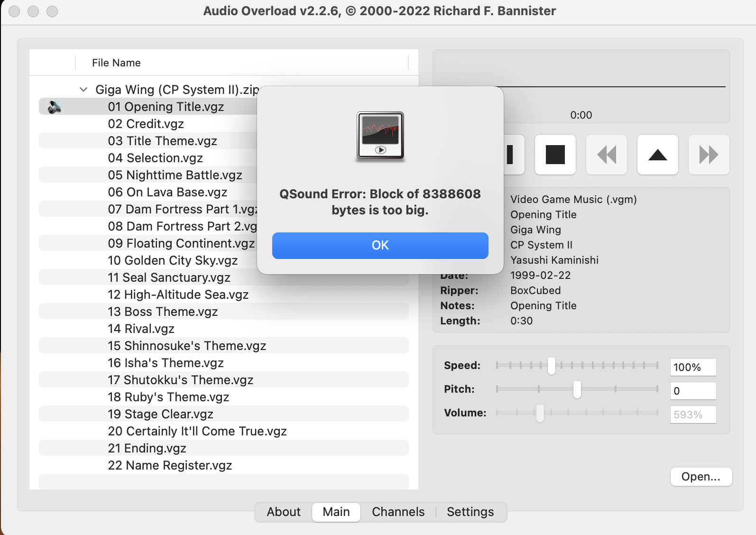The height and width of the screenshot is (535, 756).
Task: Click the partially hidden pause button
Action: click(513, 155)
